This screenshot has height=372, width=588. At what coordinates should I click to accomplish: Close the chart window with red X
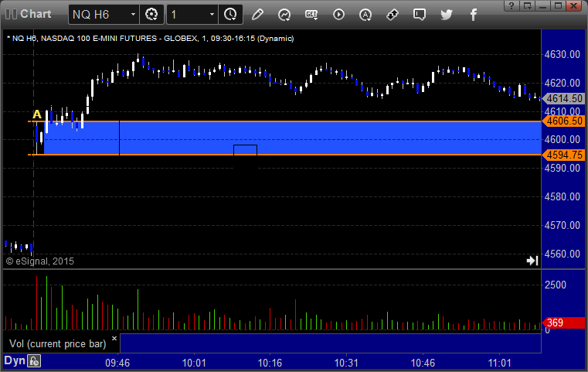pos(574,5)
